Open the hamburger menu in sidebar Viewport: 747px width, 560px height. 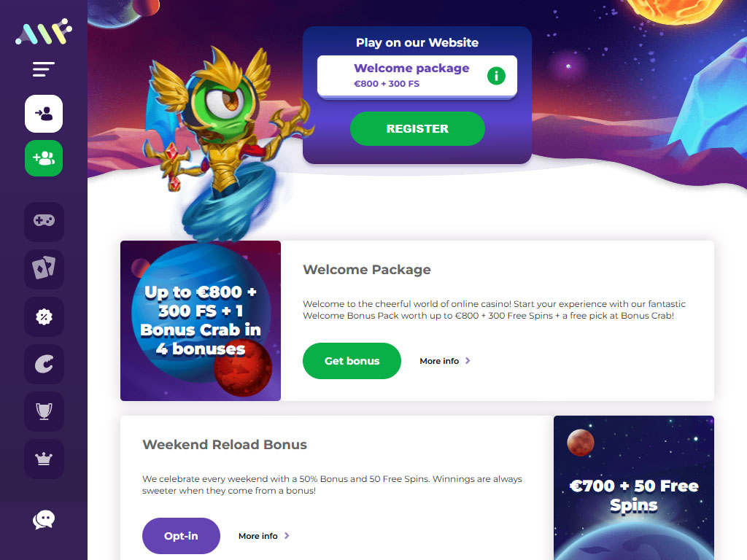(x=43, y=69)
